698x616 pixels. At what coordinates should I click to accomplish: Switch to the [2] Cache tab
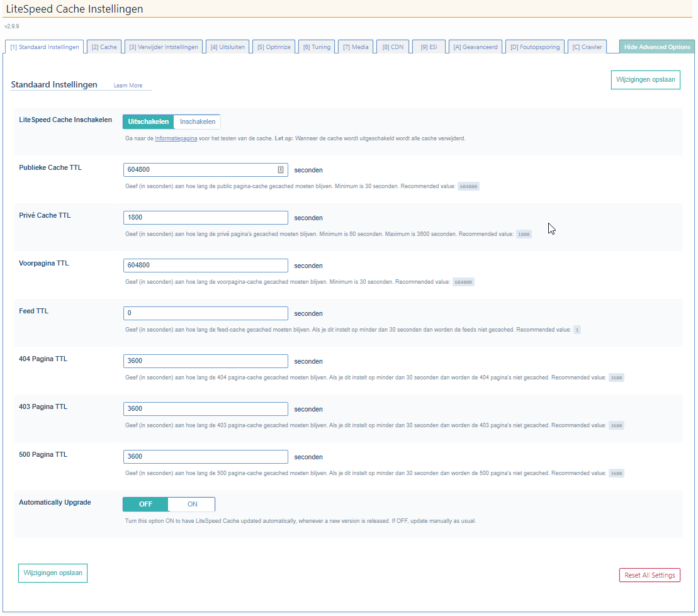104,47
